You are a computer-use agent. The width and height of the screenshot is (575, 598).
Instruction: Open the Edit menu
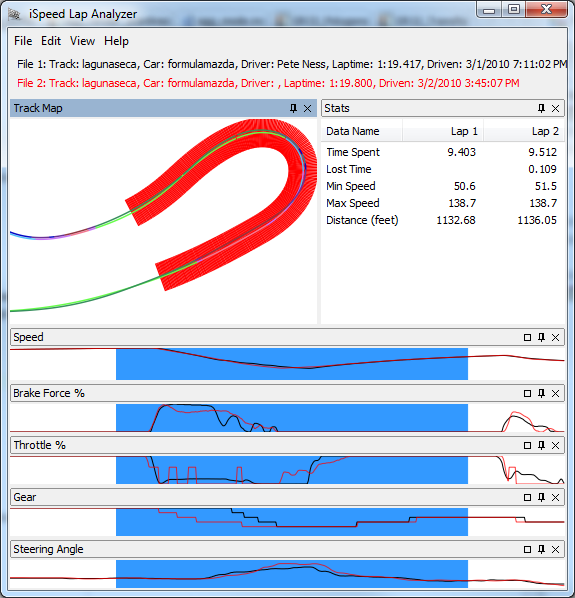tap(51, 41)
